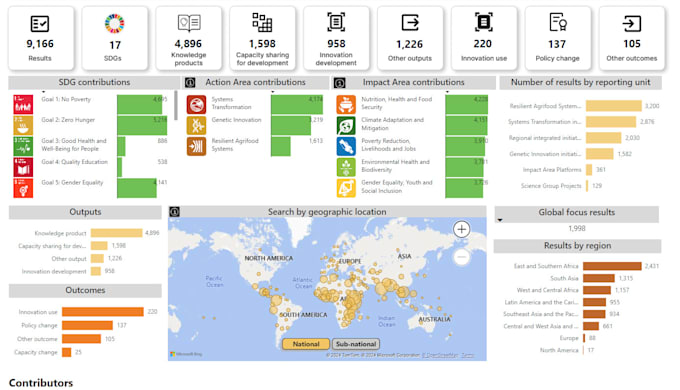Open the OpenStreetMap attribution link
Image resolution: width=680 pixels, height=390 pixels.
pos(440,355)
